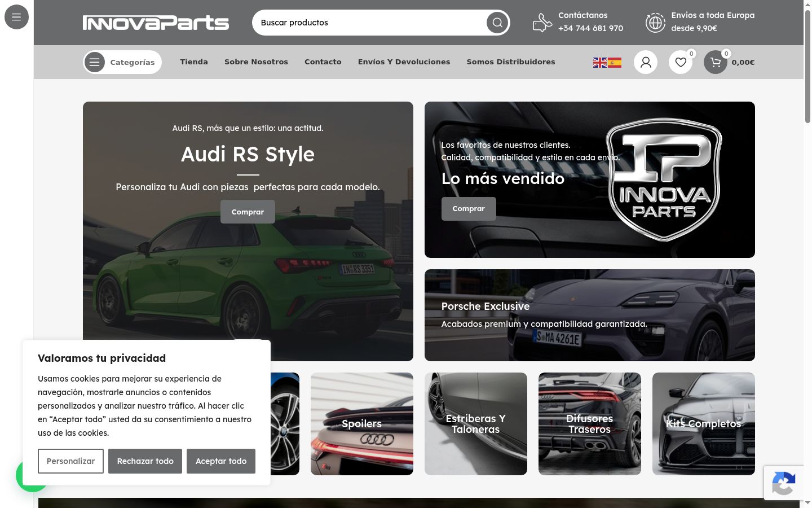Viewport: 812px width, 508px height.
Task: Click Personalizar cookie button
Action: (70, 461)
